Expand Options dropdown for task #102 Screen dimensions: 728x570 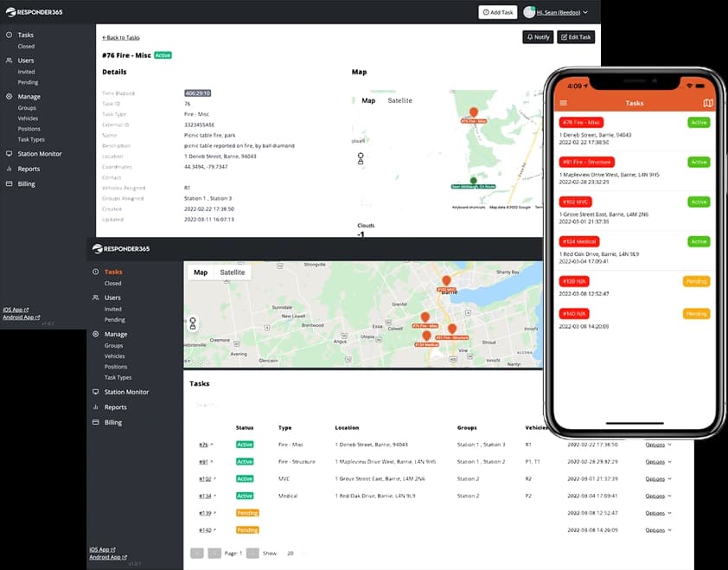[658, 479]
